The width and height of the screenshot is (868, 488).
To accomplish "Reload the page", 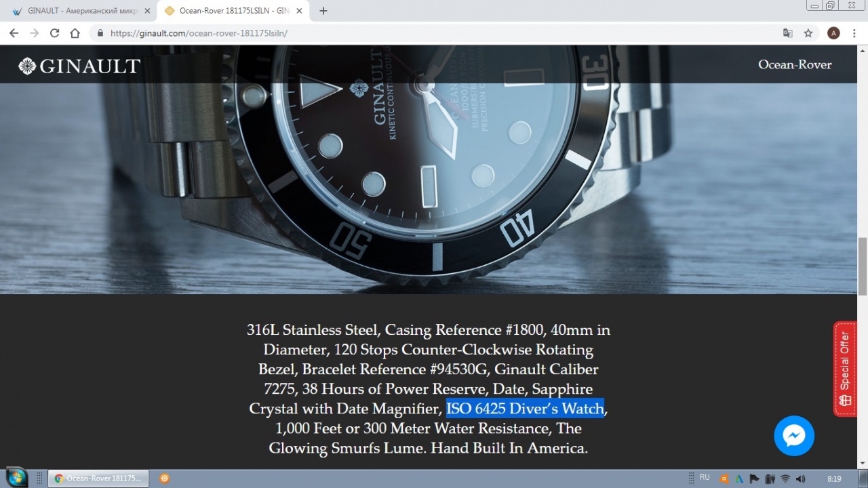I will [54, 33].
